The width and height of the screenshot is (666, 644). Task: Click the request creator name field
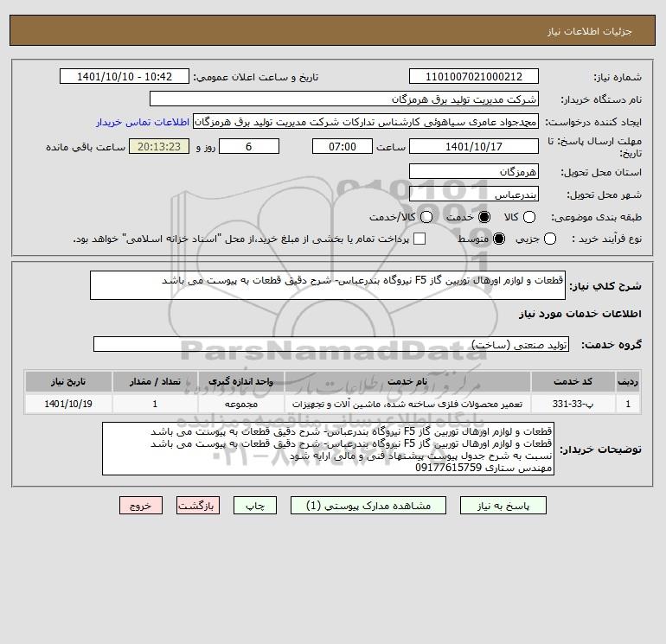366,122
